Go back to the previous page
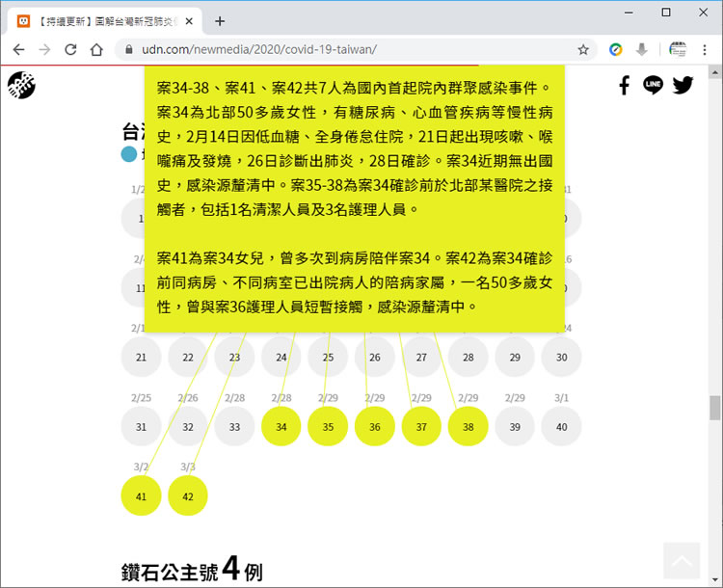 click(18, 49)
